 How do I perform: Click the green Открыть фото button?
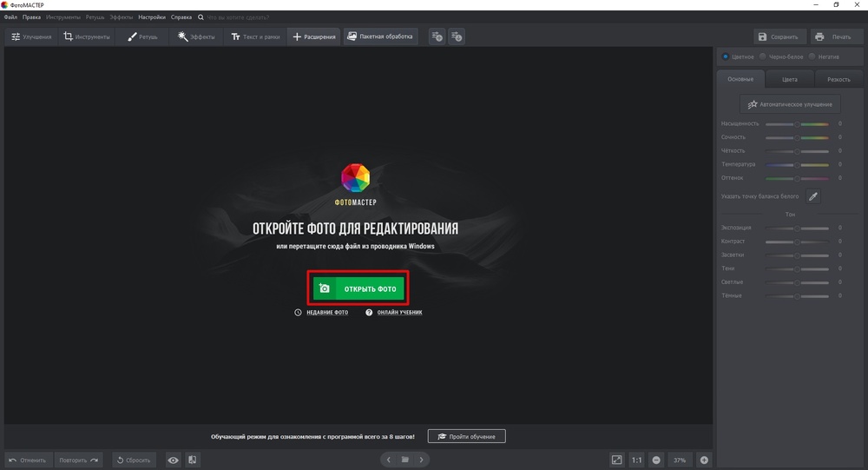click(x=359, y=288)
